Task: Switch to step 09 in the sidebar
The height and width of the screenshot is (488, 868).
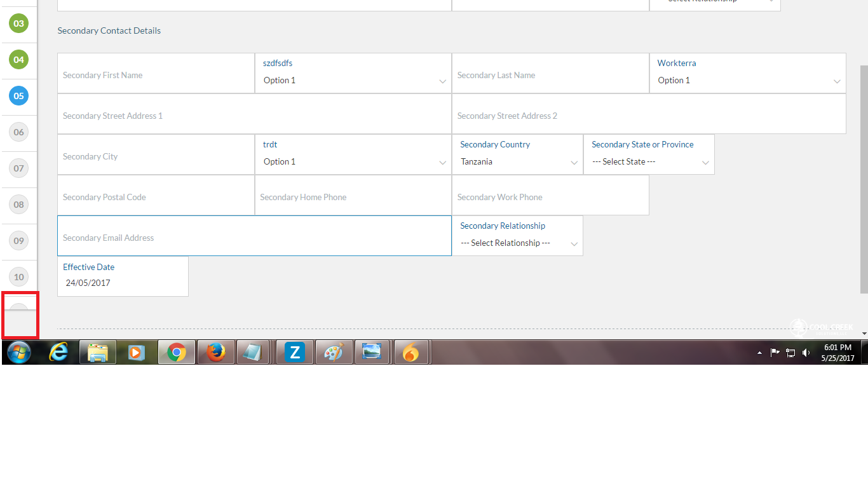Action: tap(18, 240)
